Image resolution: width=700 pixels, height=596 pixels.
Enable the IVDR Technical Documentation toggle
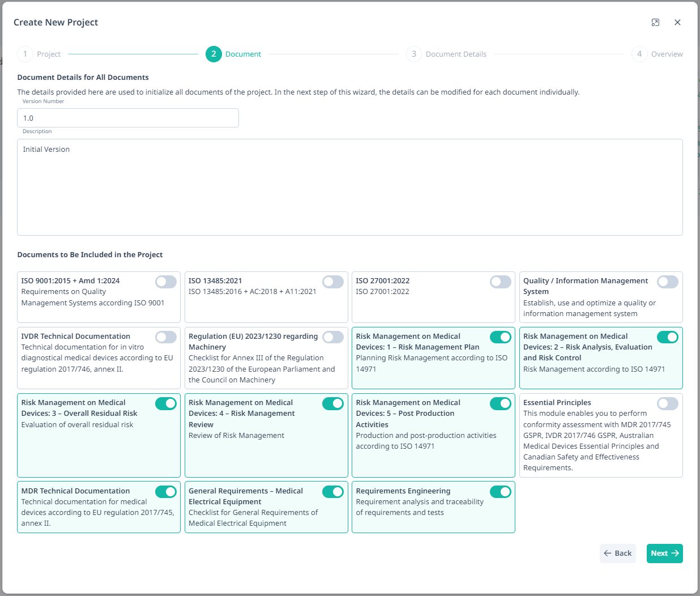(x=165, y=337)
